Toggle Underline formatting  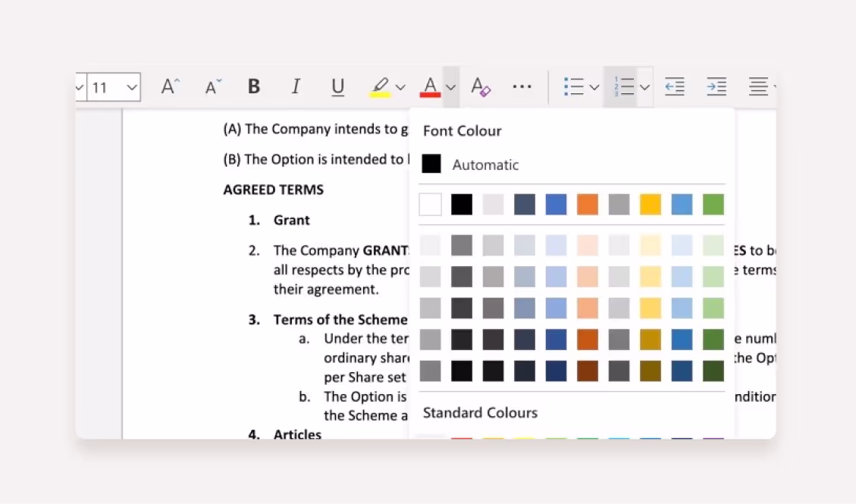tap(338, 87)
